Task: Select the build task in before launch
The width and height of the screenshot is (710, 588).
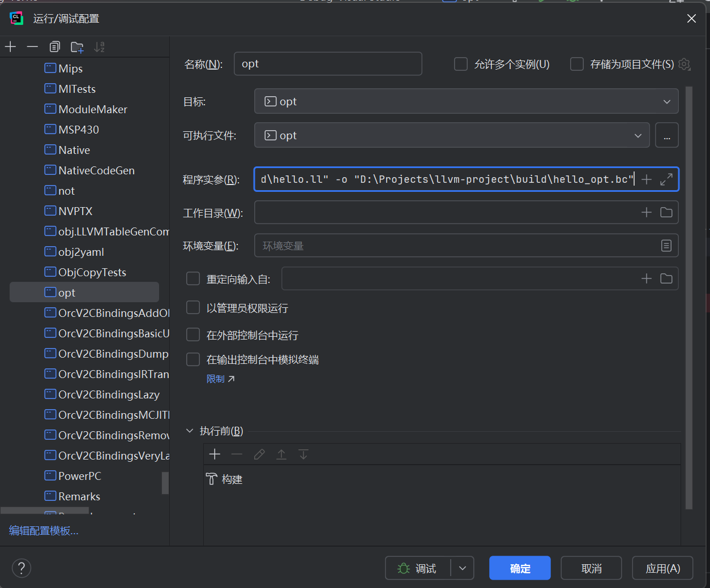Action: tap(224, 479)
